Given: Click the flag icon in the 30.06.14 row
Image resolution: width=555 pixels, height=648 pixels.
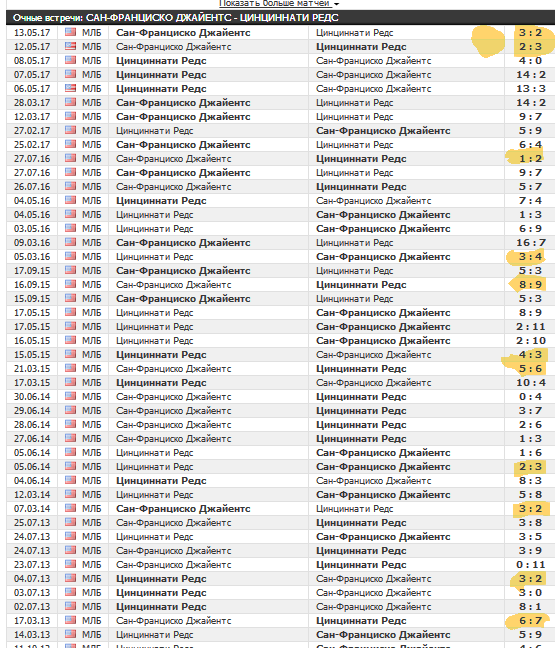Looking at the screenshot, I should coord(71,396).
